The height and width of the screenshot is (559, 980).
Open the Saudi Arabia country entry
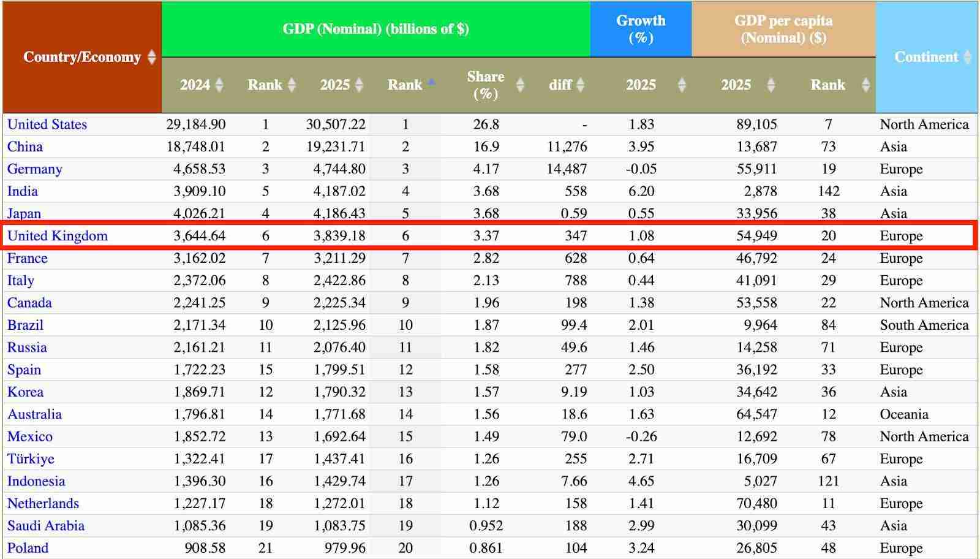(x=45, y=525)
